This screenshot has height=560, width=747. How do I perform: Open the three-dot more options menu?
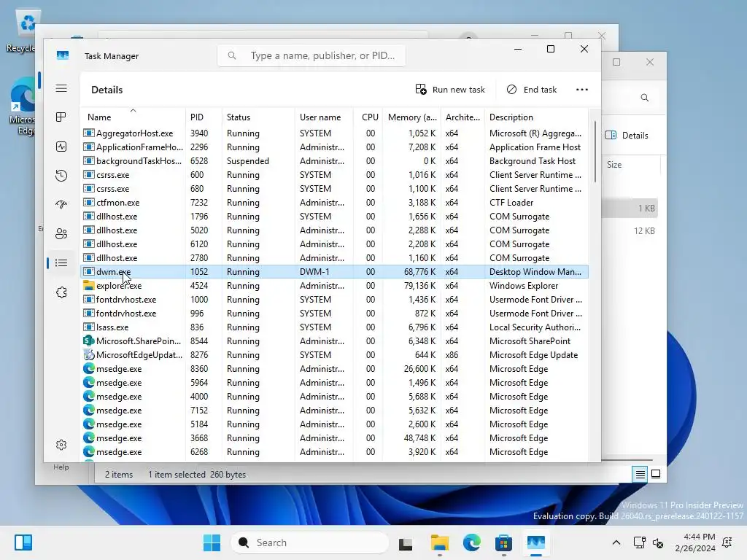tap(581, 90)
